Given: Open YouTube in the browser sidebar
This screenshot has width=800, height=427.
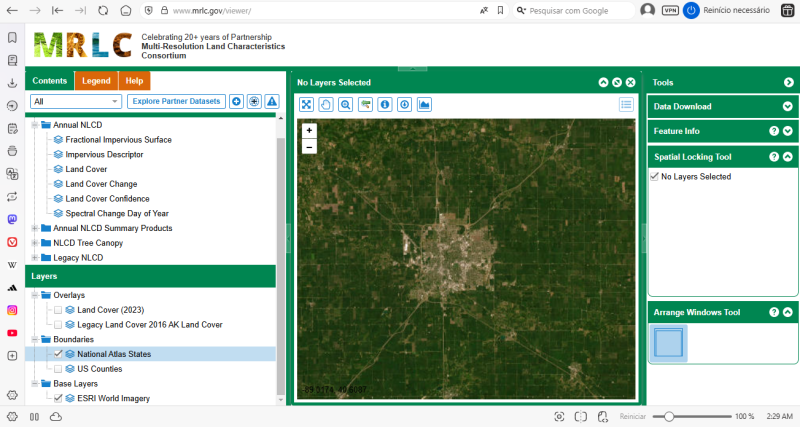Looking at the screenshot, I should click(x=12, y=333).
